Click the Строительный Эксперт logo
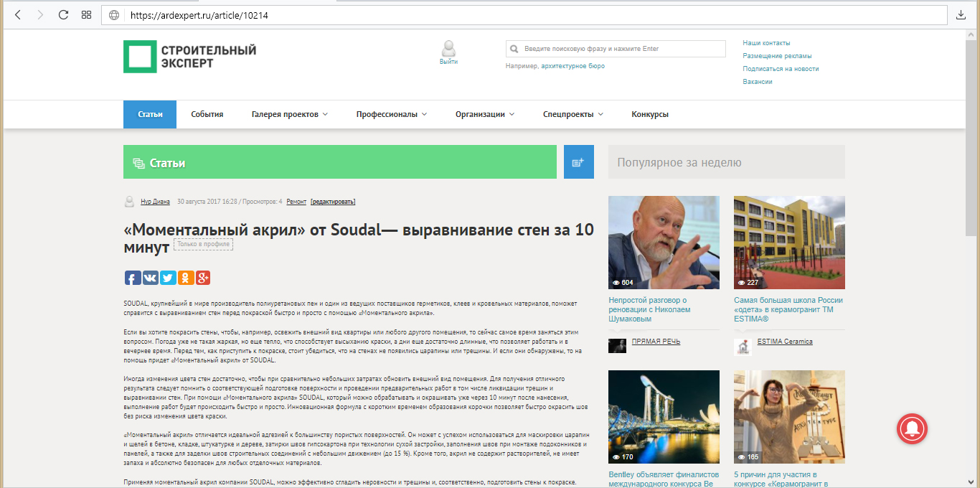 click(190, 57)
